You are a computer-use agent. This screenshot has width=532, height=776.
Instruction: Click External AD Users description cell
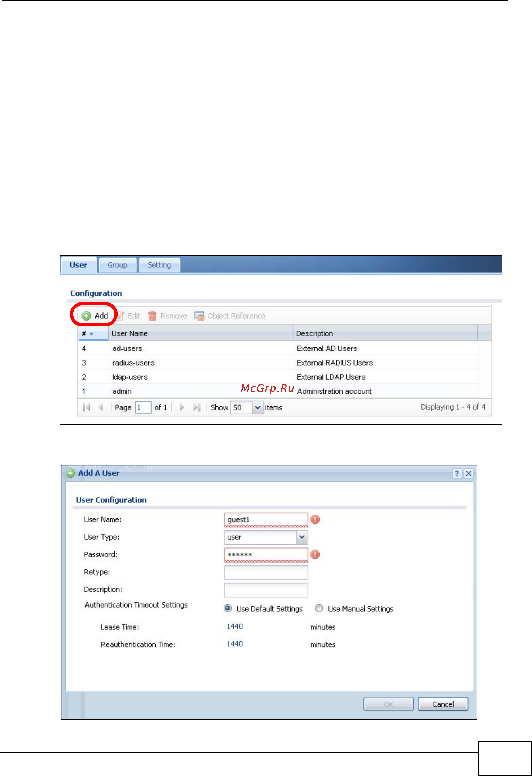click(x=327, y=348)
